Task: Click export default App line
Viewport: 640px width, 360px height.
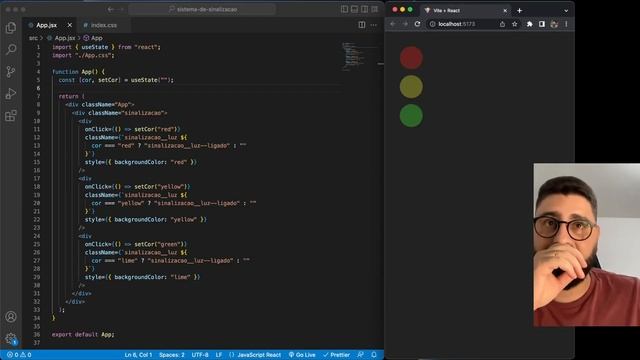Action: 83,335
